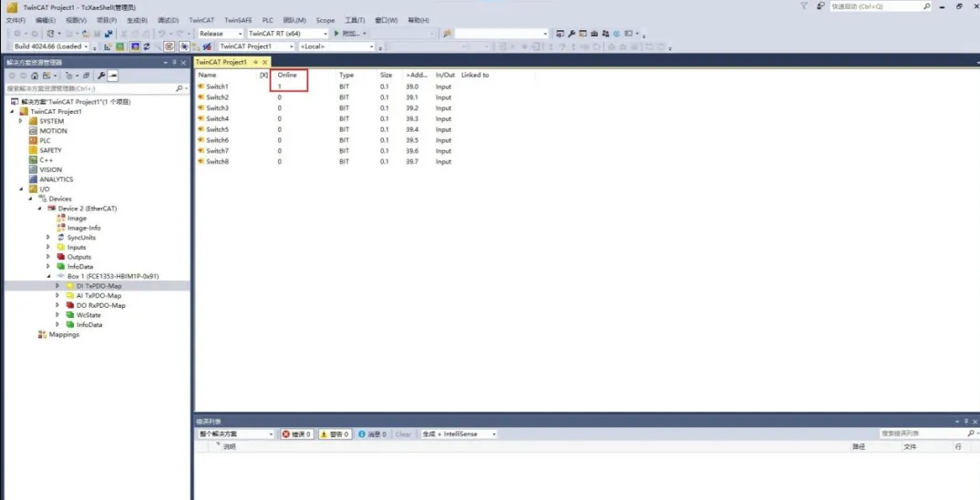Click Linked to column header
This screenshot has height=500, width=980.
click(475, 75)
